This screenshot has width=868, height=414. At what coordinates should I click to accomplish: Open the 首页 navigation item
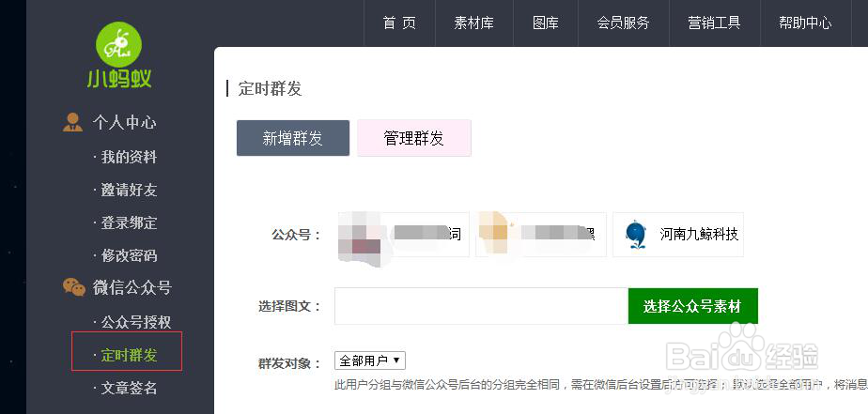(399, 23)
